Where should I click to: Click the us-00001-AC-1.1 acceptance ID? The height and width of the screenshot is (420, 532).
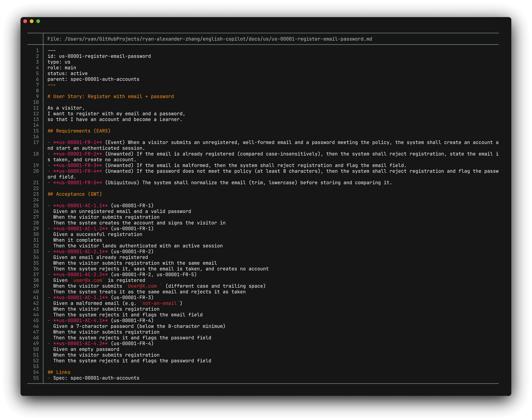pyautogui.click(x=80, y=206)
